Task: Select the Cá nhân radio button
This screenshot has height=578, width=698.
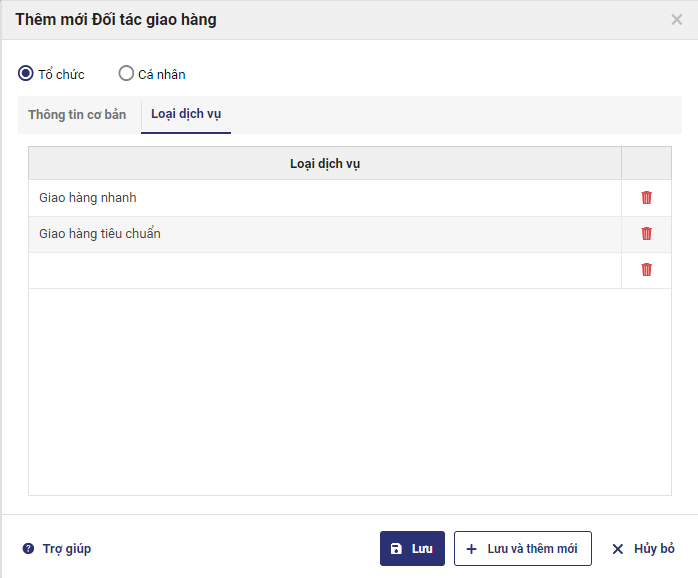Action: tap(126, 73)
